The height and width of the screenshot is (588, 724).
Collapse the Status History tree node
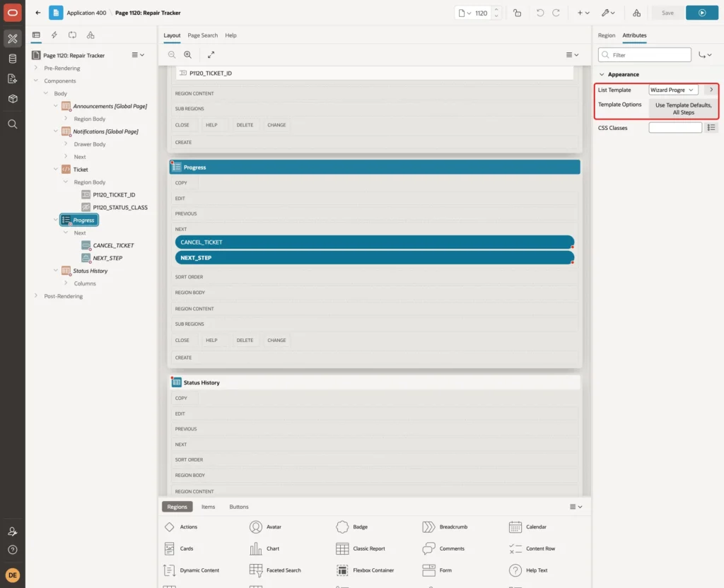coord(55,271)
